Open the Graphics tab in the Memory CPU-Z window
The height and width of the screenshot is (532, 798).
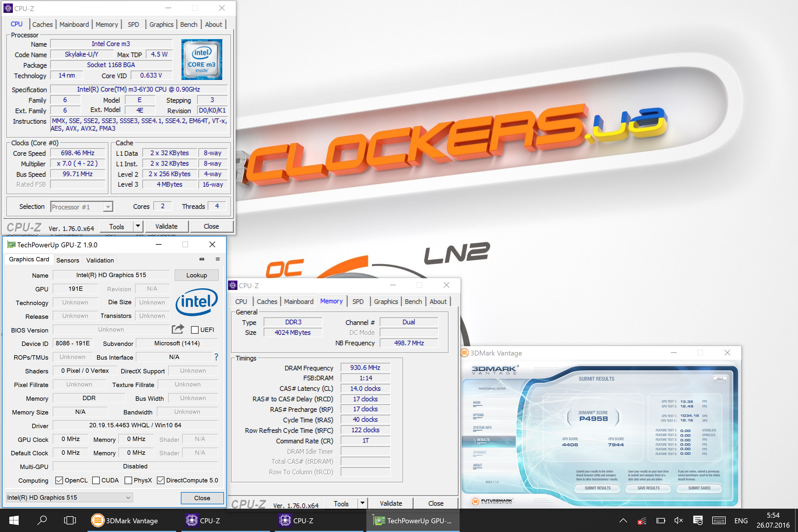pos(386,302)
